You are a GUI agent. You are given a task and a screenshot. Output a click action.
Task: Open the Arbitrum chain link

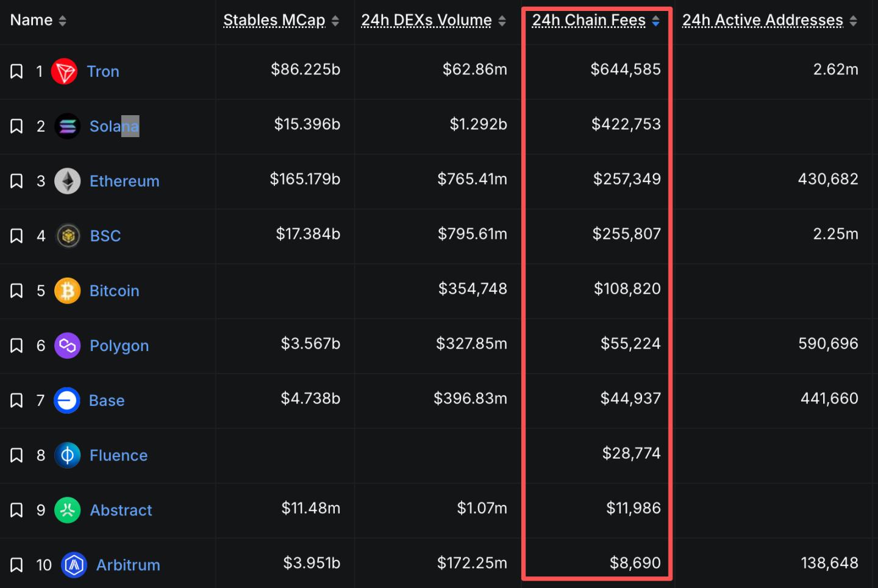tap(128, 565)
